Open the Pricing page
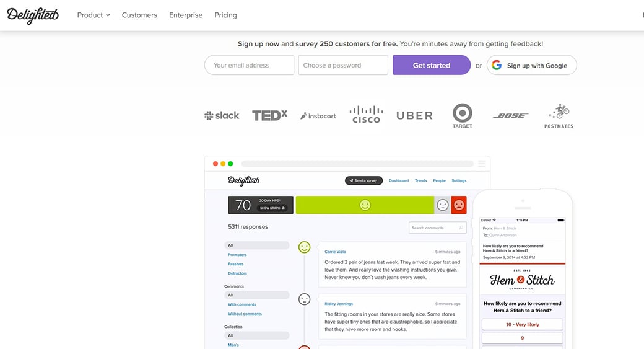This screenshot has height=349, width=644. click(225, 15)
